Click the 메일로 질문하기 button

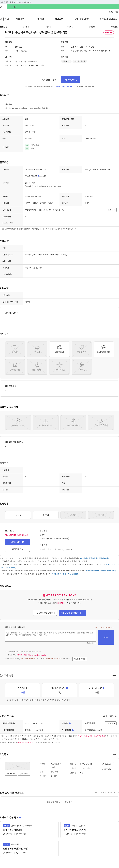click(79, 659)
